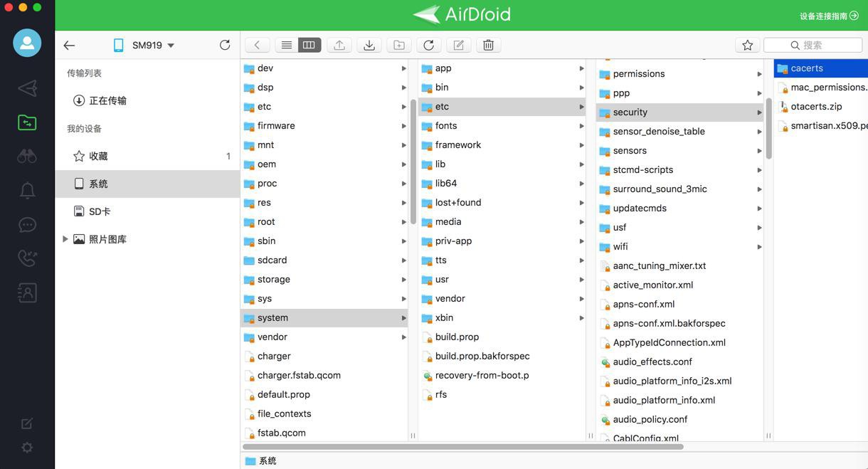868x469 pixels.
Task: Open 收藏 favorites item
Action: [x=147, y=156]
